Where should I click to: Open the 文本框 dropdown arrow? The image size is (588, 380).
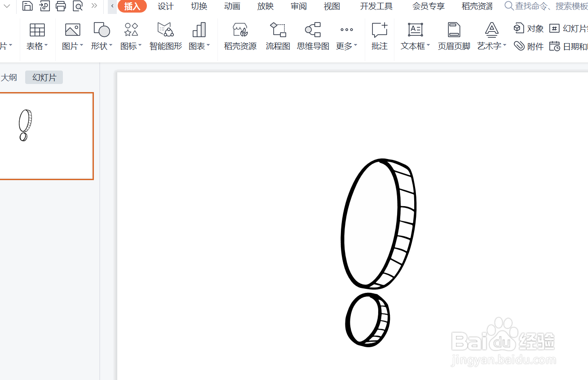pyautogui.click(x=429, y=45)
